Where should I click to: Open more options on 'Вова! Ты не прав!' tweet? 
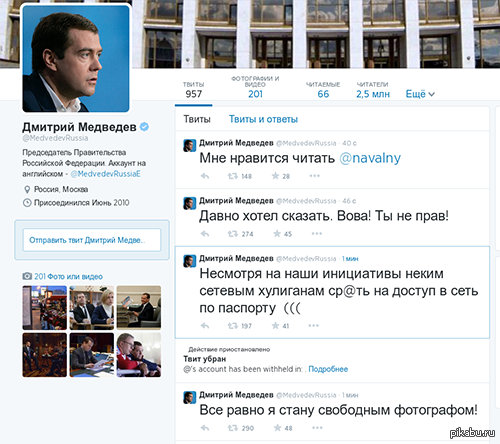point(317,233)
